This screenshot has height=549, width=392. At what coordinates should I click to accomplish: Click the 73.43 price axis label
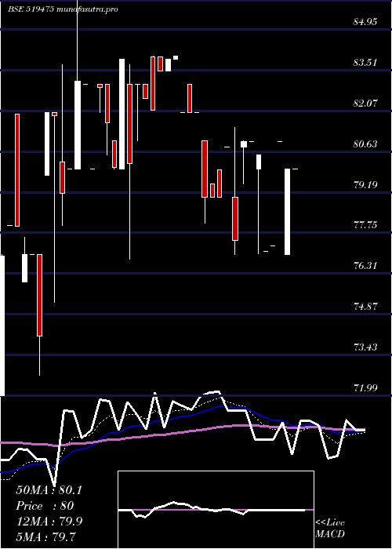point(365,347)
